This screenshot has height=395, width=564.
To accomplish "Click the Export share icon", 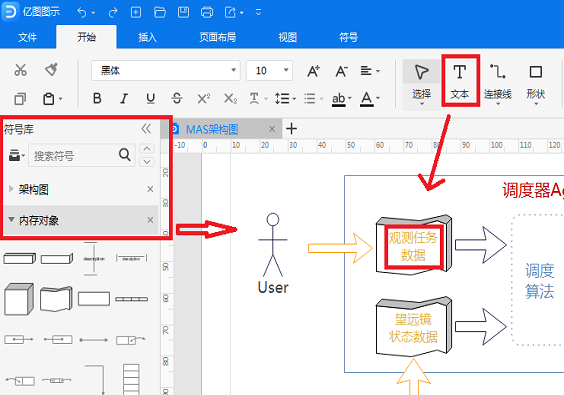I will pyautogui.click(x=230, y=12).
